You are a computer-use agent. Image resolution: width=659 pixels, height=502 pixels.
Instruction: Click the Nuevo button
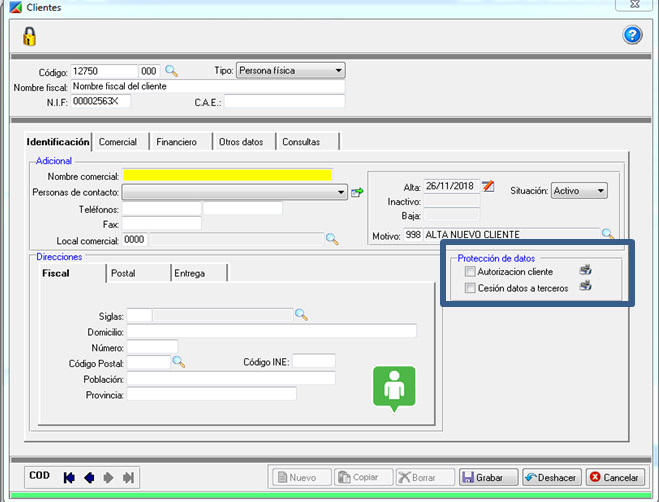302,478
